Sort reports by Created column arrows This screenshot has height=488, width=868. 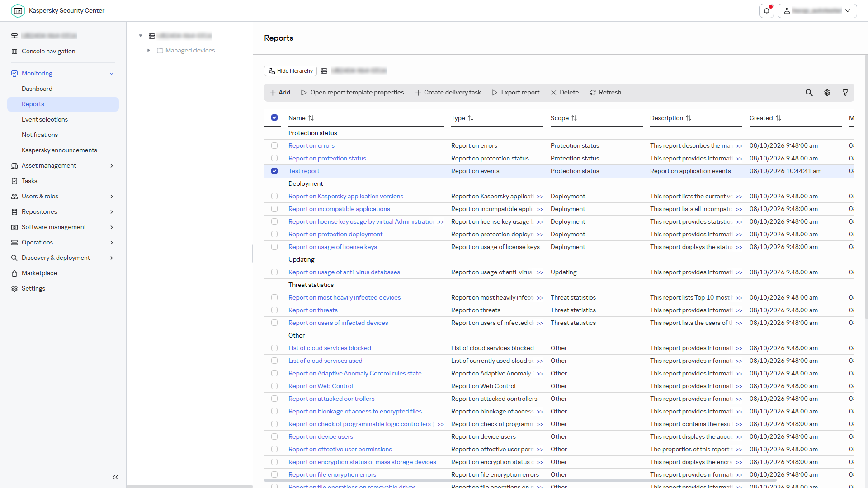(x=778, y=118)
